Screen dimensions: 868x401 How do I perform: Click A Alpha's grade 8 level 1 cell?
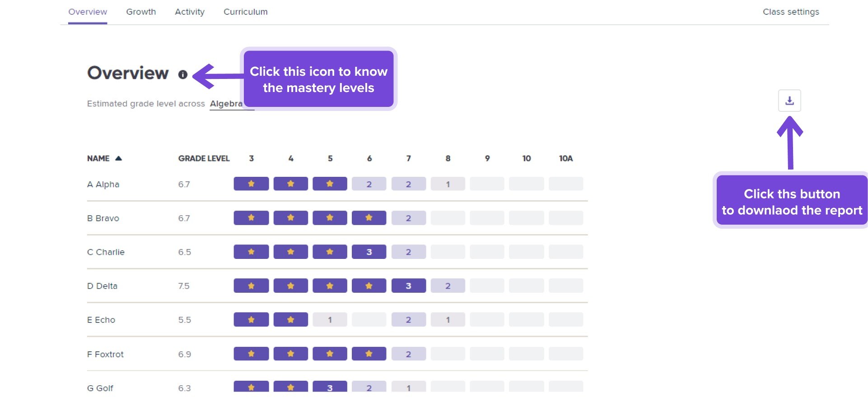448,184
